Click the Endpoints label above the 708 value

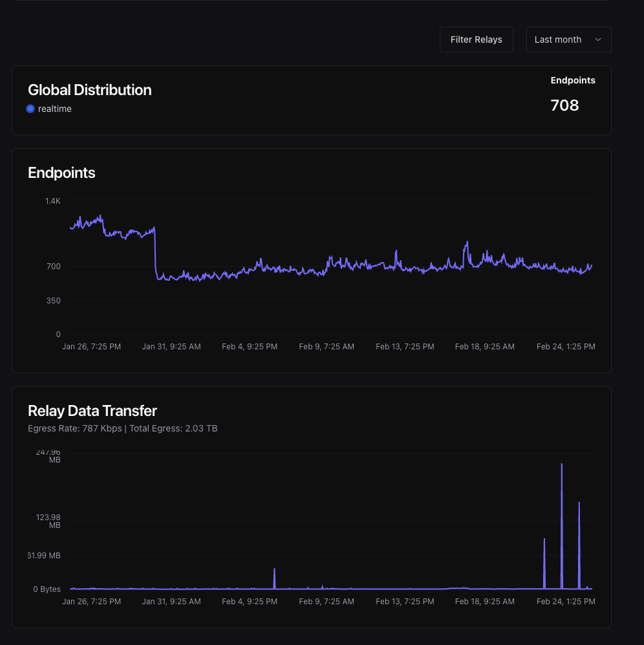click(x=573, y=80)
